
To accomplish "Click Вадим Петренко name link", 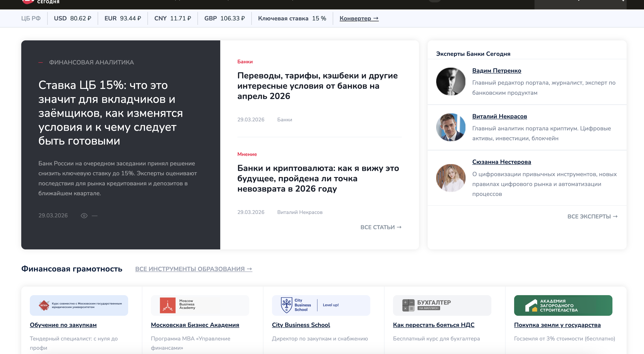I will coord(496,70).
